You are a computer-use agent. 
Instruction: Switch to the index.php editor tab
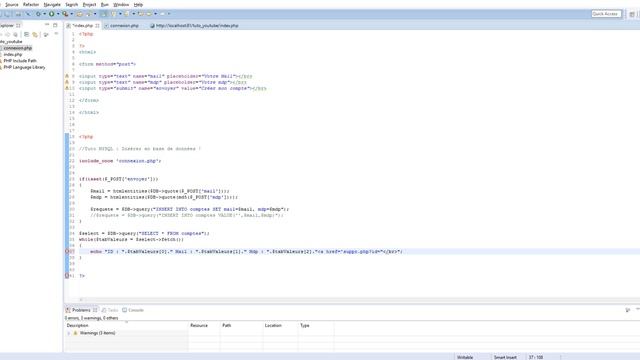coord(83,25)
